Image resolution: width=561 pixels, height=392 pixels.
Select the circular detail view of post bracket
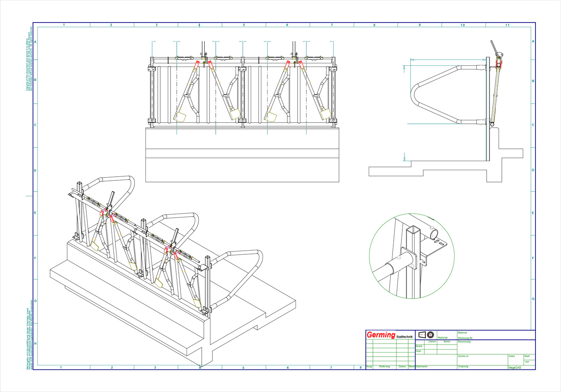411,256
